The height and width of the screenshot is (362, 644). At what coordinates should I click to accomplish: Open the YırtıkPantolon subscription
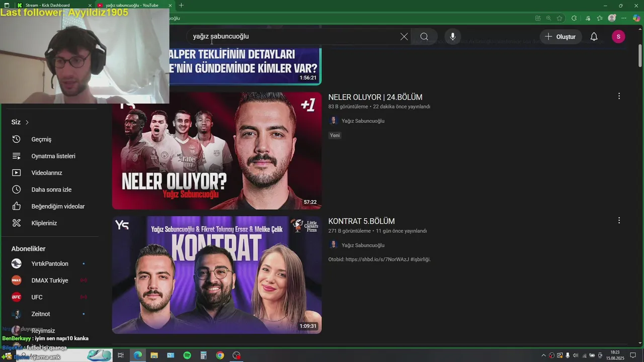coord(50,263)
